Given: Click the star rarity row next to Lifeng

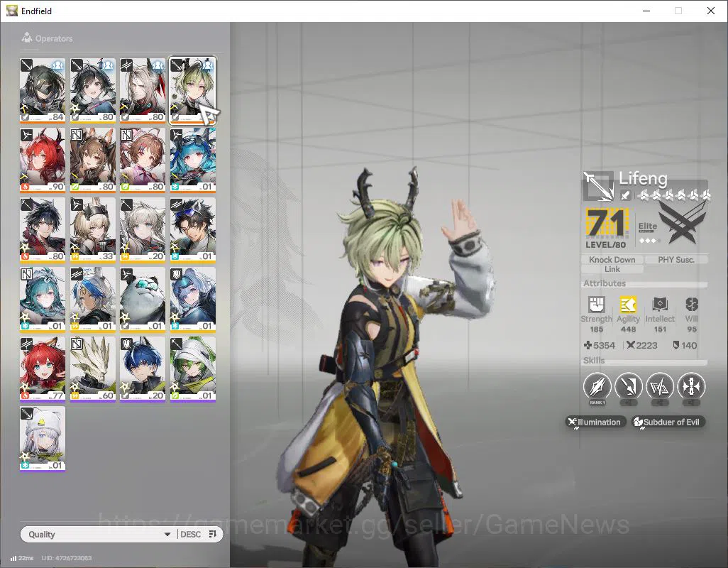Looking at the screenshot, I should point(674,195).
